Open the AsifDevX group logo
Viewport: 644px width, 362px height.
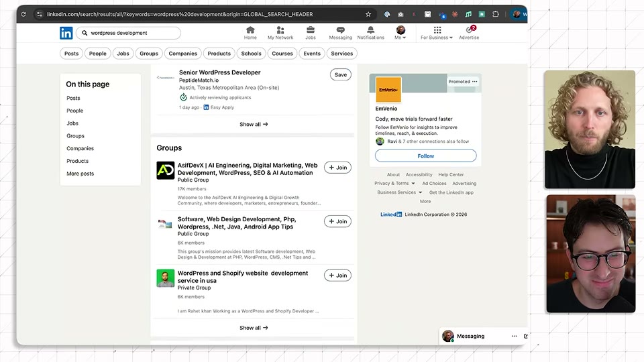coord(166,170)
